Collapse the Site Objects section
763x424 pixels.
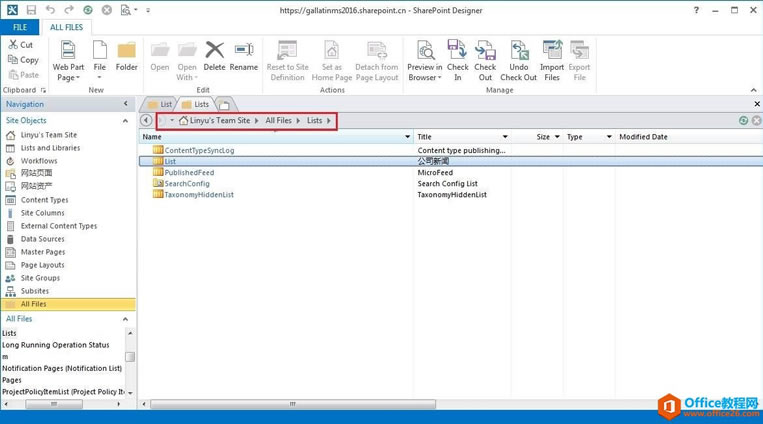pos(126,120)
